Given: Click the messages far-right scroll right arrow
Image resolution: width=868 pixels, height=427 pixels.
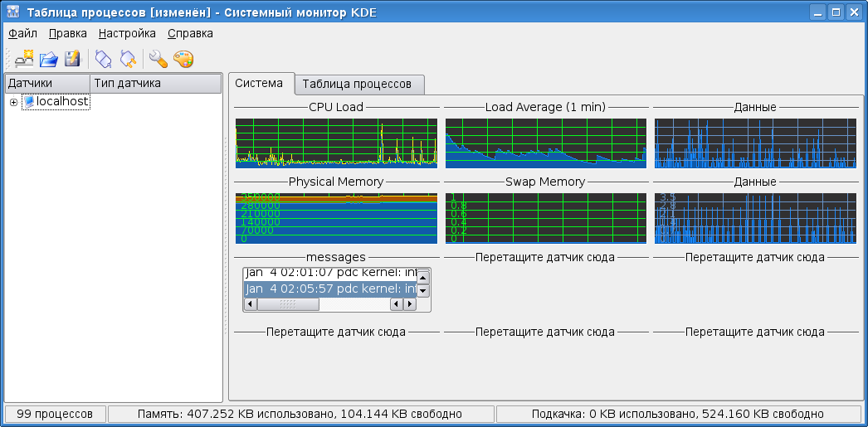Looking at the screenshot, I should [x=410, y=304].
